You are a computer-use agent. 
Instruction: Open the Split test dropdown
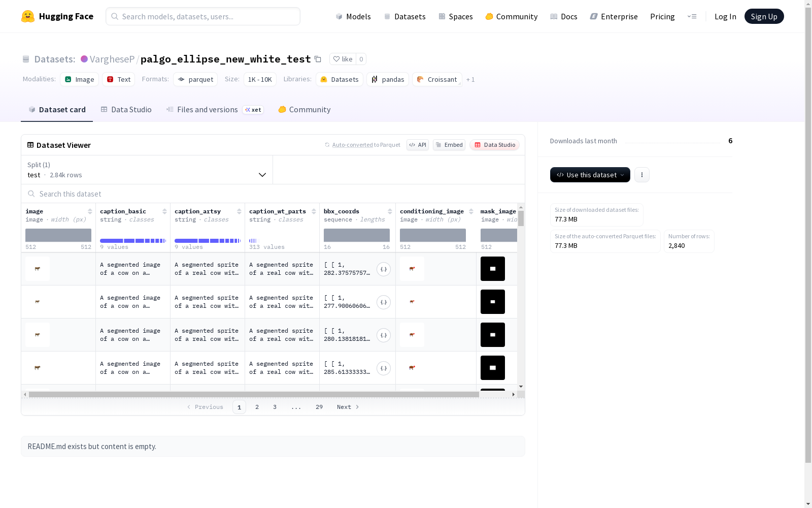point(147,170)
